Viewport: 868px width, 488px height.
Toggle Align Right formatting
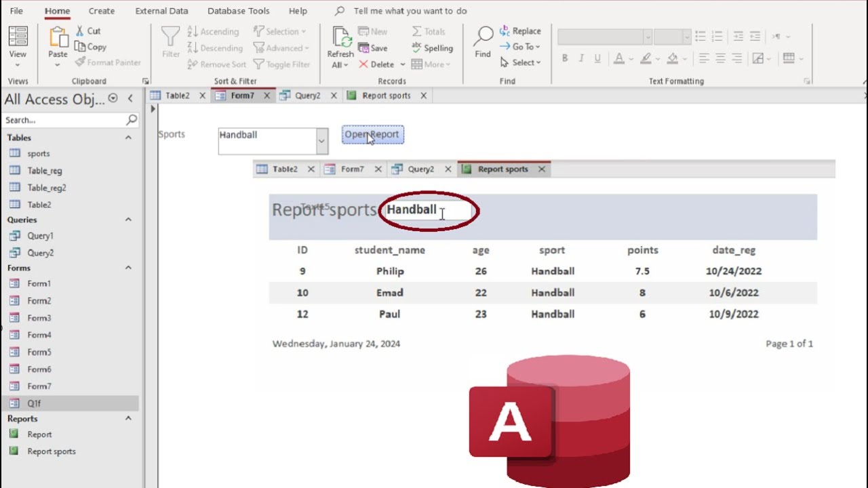point(737,59)
